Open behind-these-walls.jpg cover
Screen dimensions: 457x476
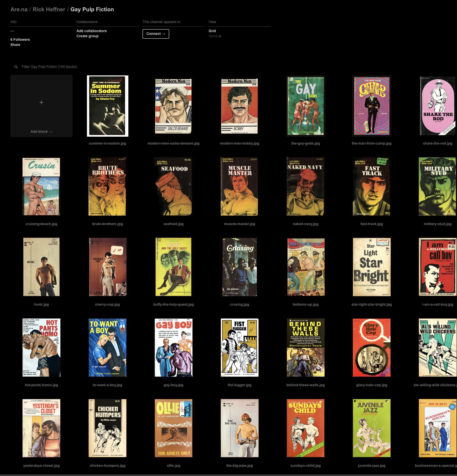(x=305, y=348)
